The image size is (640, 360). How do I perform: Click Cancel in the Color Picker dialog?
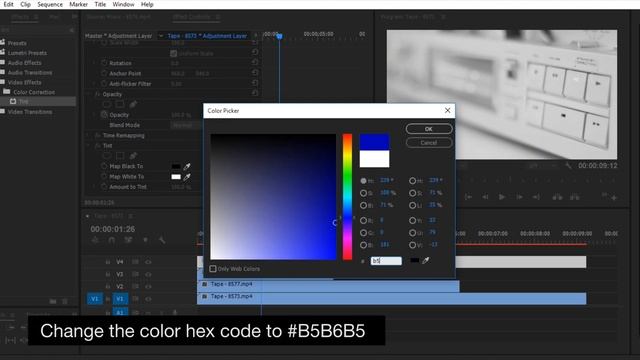(x=429, y=143)
